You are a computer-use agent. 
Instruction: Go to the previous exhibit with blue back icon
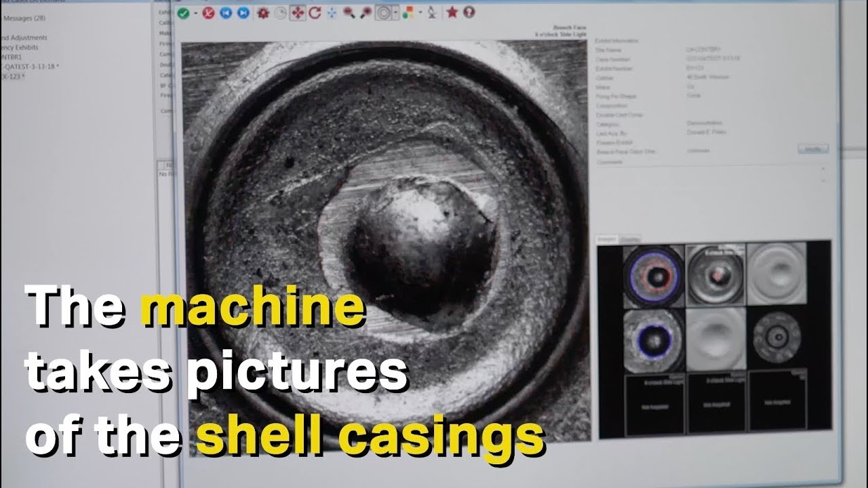[x=226, y=13]
